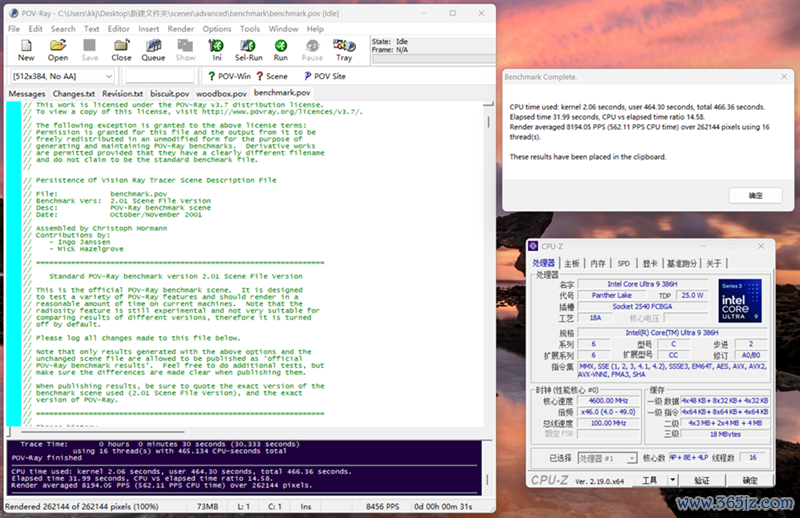Click the Sel-Run toolbar icon
Screen dimensions: 800x518
point(248,50)
